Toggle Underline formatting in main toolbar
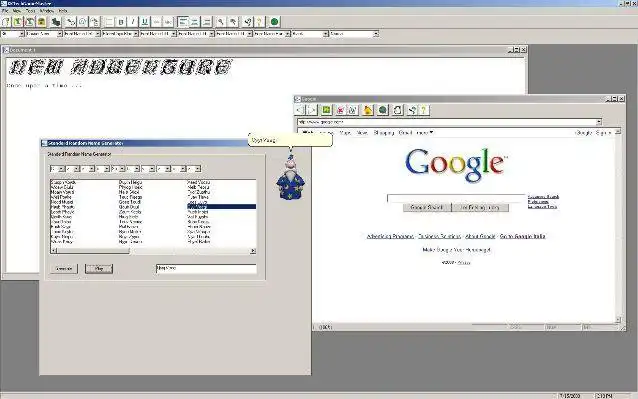The height and width of the screenshot is (399, 638). 144,22
